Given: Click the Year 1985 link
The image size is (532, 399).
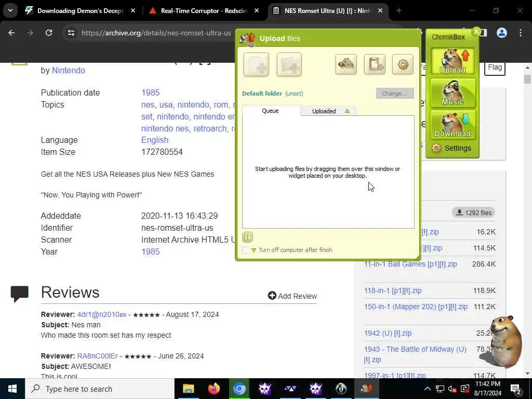Looking at the screenshot, I should click(x=150, y=252).
